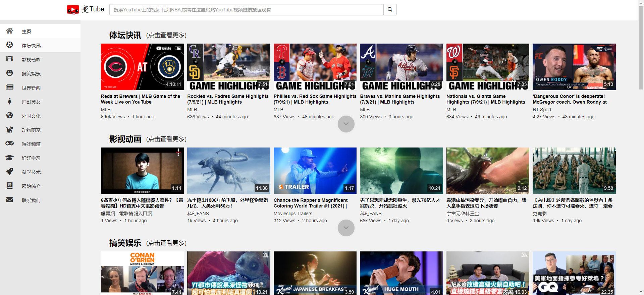Screen dimensions: 644x295
Task: Select 体坛快讯 in sidebar menu
Action: coord(40,45)
